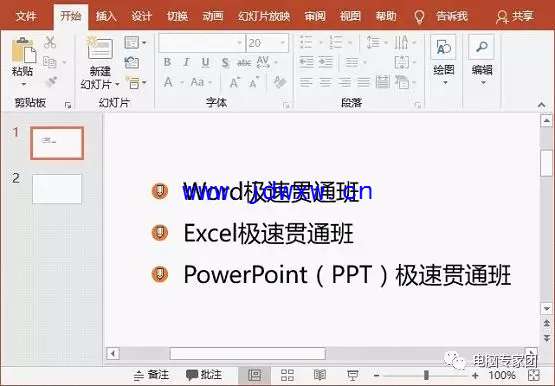Open Reading view icon

[320, 375]
